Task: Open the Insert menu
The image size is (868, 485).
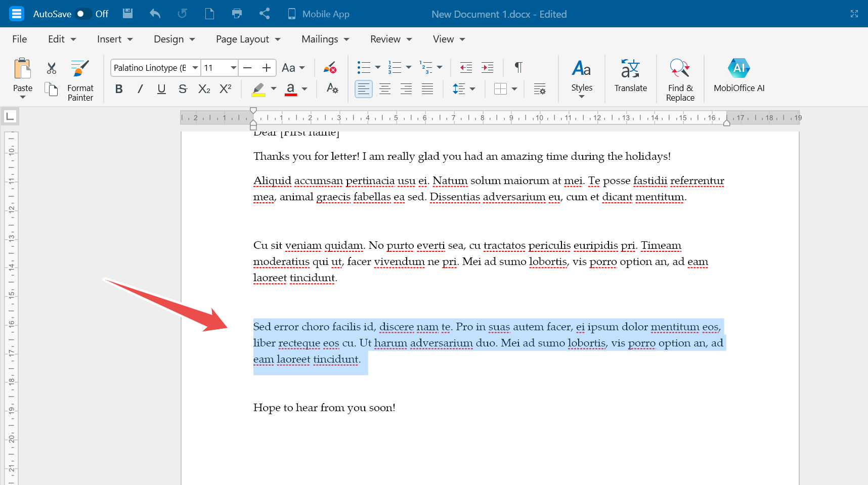Action: point(115,39)
